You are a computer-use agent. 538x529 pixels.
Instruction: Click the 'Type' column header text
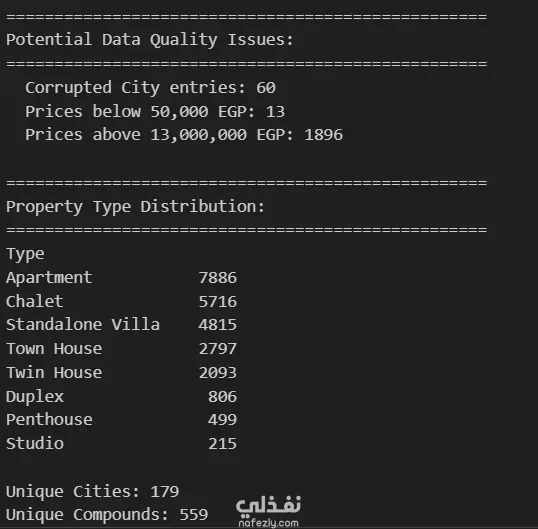(x=25, y=255)
